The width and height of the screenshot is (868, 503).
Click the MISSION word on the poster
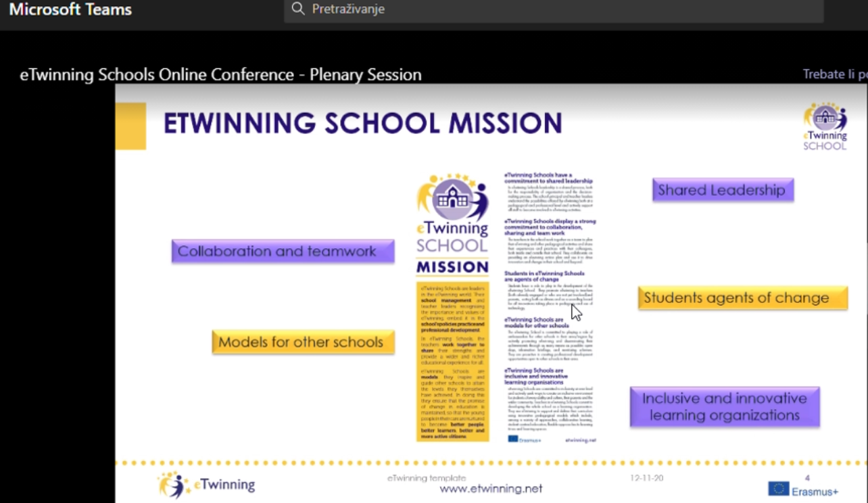pyautogui.click(x=452, y=267)
